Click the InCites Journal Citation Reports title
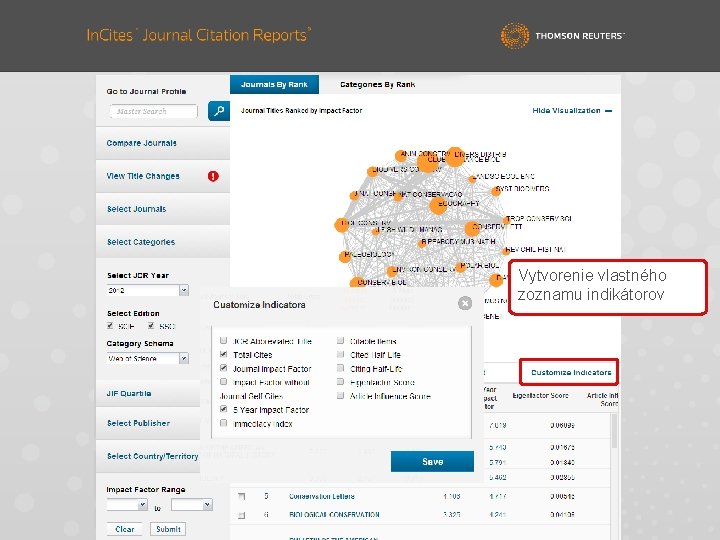The image size is (720, 540). click(x=198, y=35)
